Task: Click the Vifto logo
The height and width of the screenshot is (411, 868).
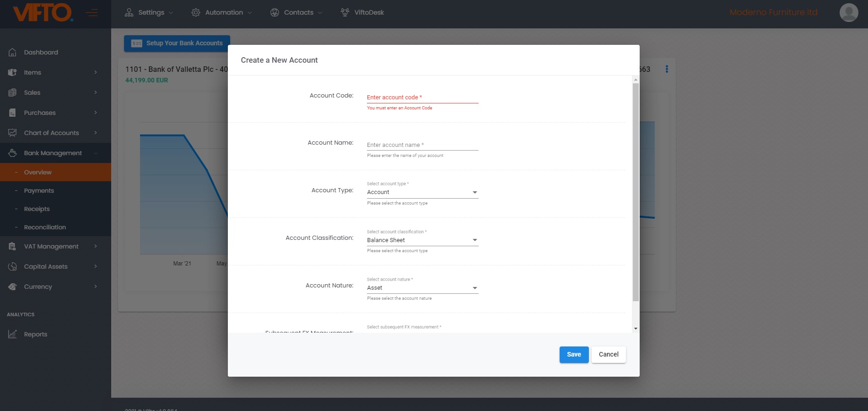Action: pyautogui.click(x=43, y=13)
